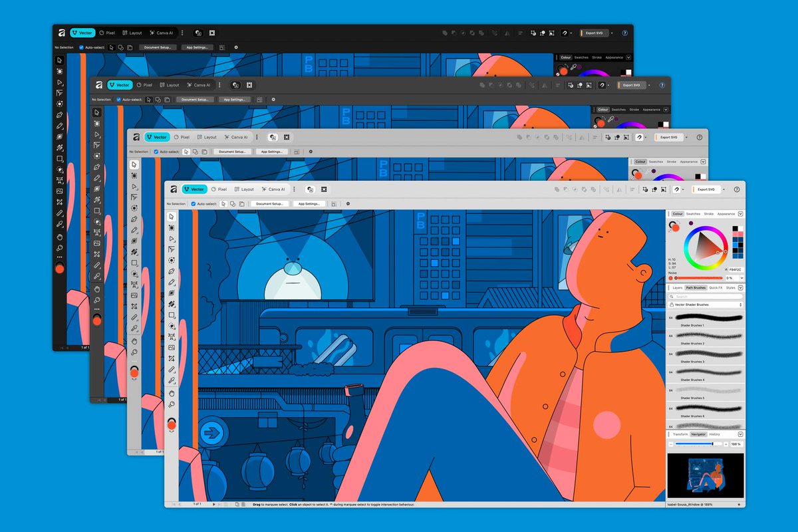Click the hex colour value field
The image size is (798, 532).
pos(736,269)
